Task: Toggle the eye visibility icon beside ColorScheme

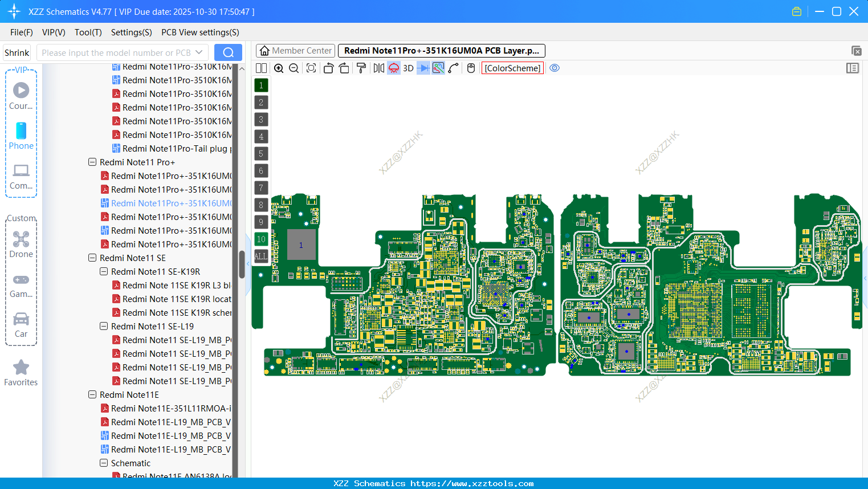Action: tap(555, 68)
